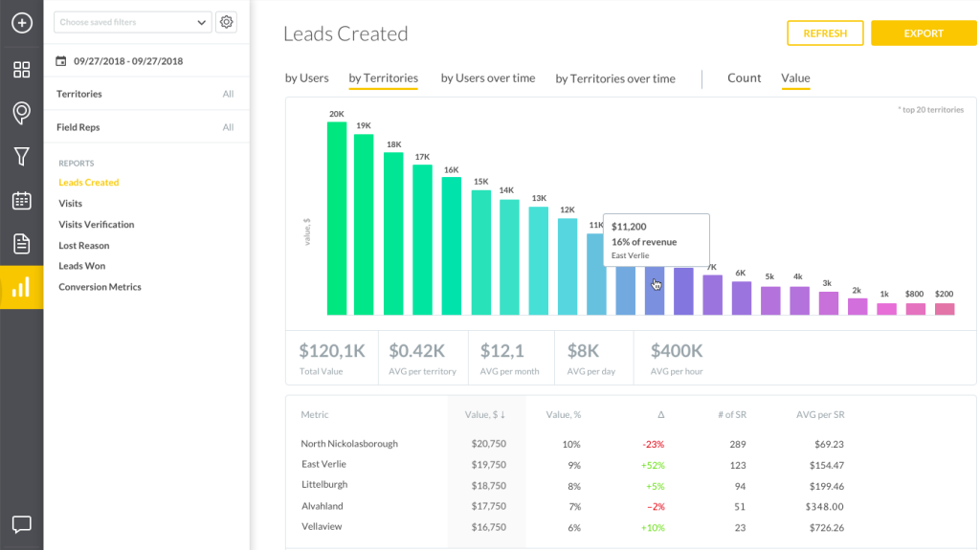Click the Refresh button
Viewport: 980px width, 550px height.
click(x=825, y=33)
